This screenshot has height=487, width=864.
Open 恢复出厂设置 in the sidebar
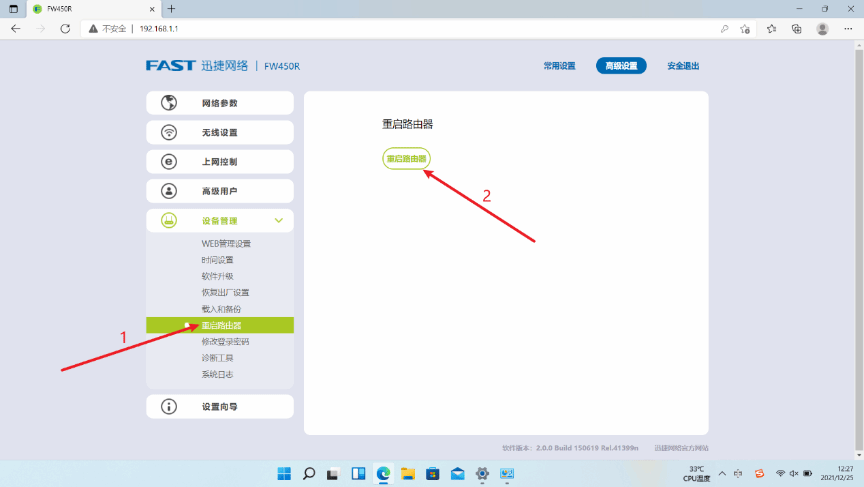point(225,292)
